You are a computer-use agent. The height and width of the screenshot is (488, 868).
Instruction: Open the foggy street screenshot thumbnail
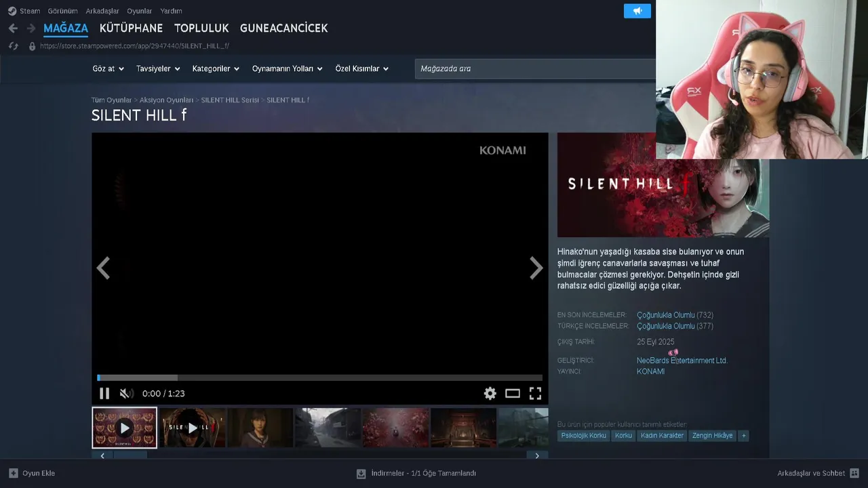click(x=328, y=428)
